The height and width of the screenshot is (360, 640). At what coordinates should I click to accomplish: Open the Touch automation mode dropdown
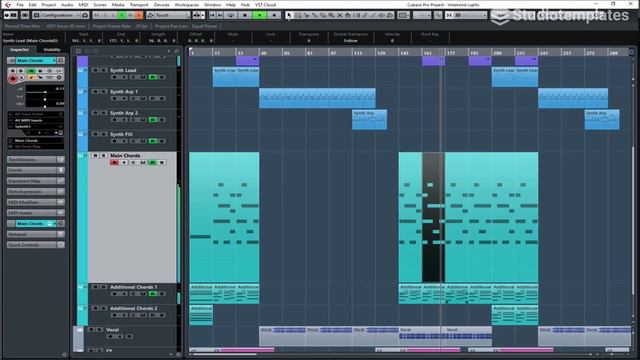[168, 15]
